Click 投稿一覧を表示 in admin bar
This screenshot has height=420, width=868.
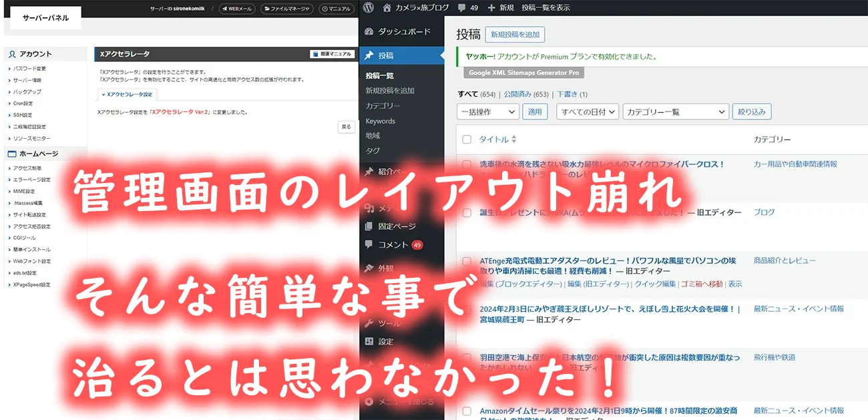tap(546, 8)
